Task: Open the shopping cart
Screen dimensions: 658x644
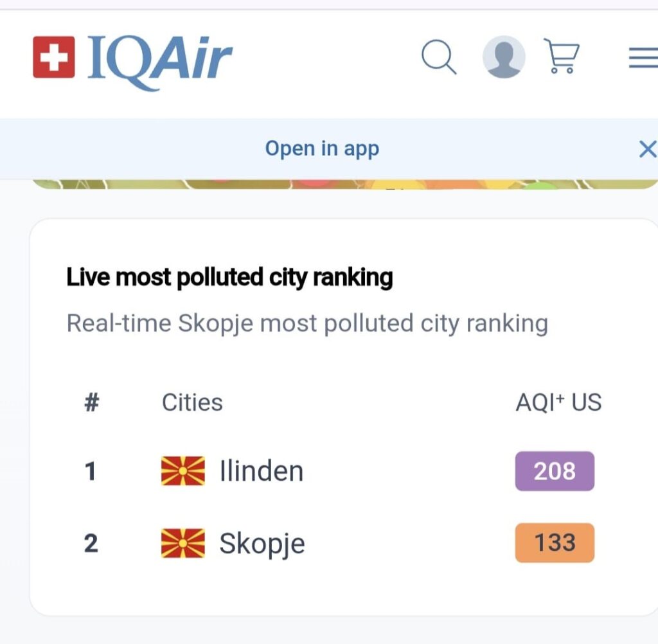Action: 561,56
